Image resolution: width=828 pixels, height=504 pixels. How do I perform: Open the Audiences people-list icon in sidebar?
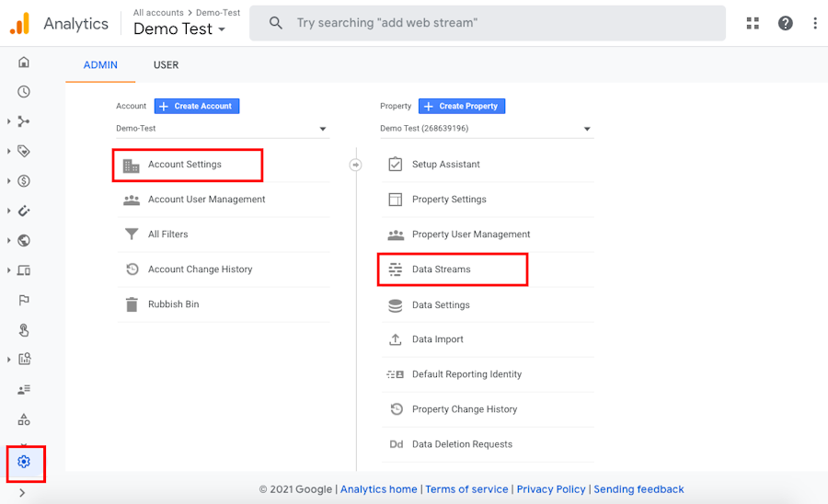tap(24, 389)
